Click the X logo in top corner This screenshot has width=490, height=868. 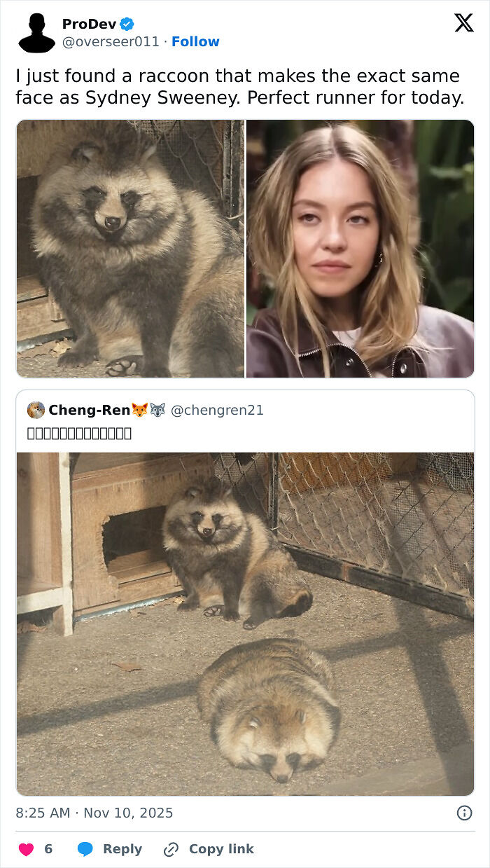[463, 24]
